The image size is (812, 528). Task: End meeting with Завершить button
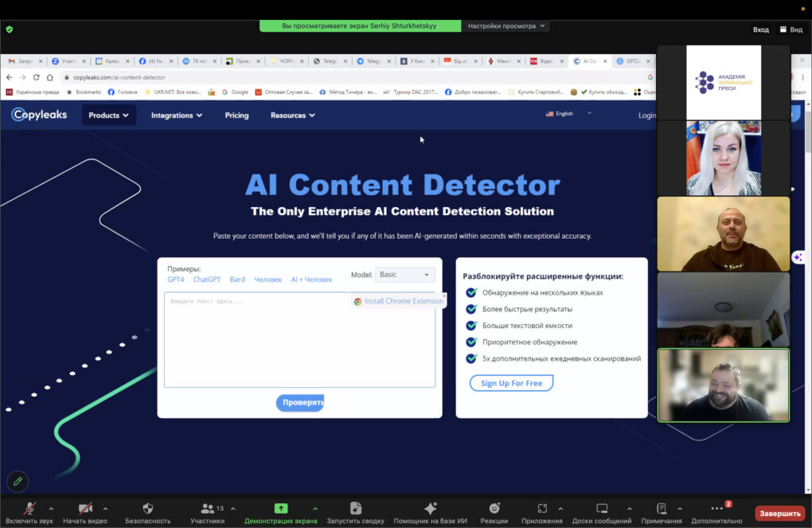pyautogui.click(x=780, y=513)
